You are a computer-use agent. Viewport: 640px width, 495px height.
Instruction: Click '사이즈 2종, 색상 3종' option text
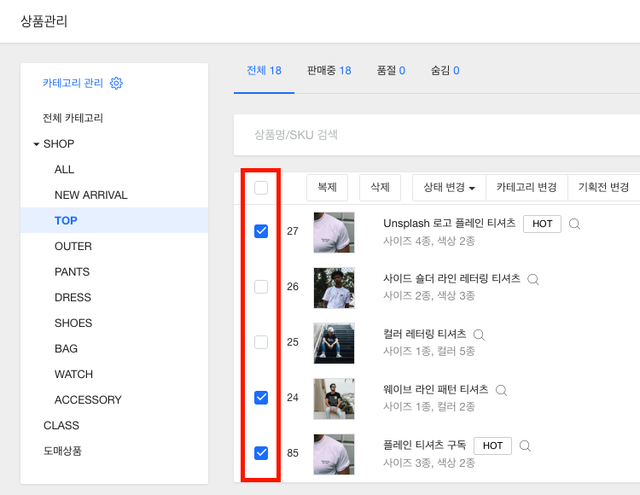(429, 296)
